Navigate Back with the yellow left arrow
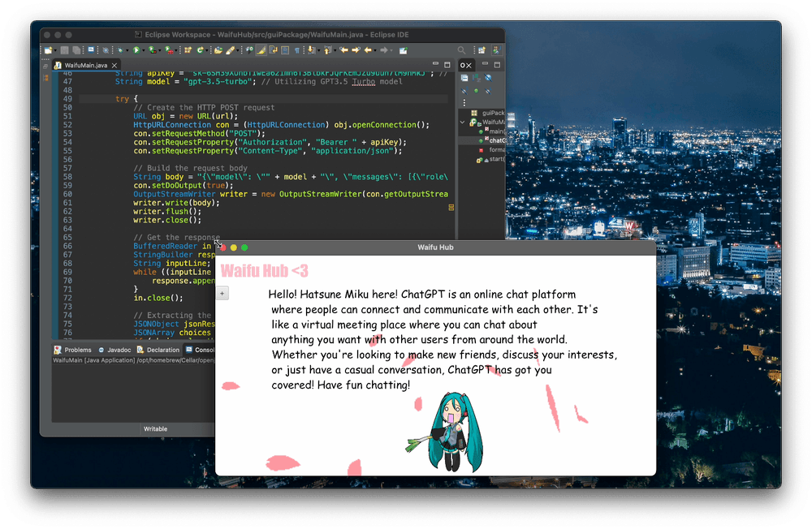 [x=368, y=50]
